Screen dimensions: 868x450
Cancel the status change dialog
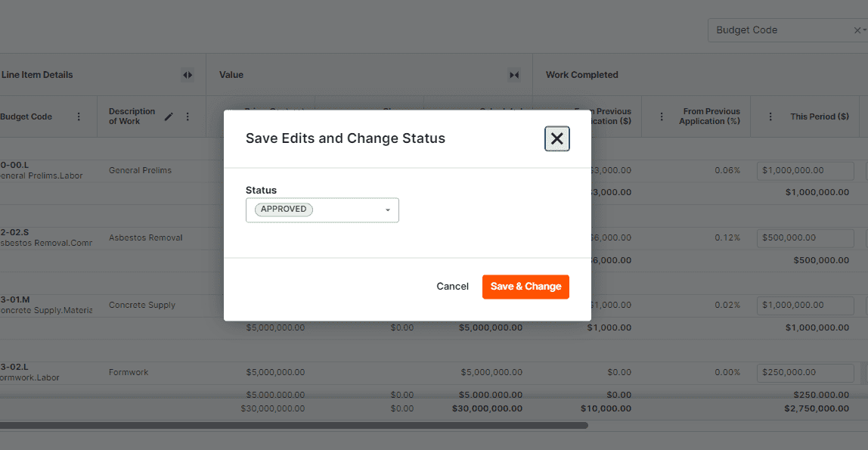click(452, 287)
